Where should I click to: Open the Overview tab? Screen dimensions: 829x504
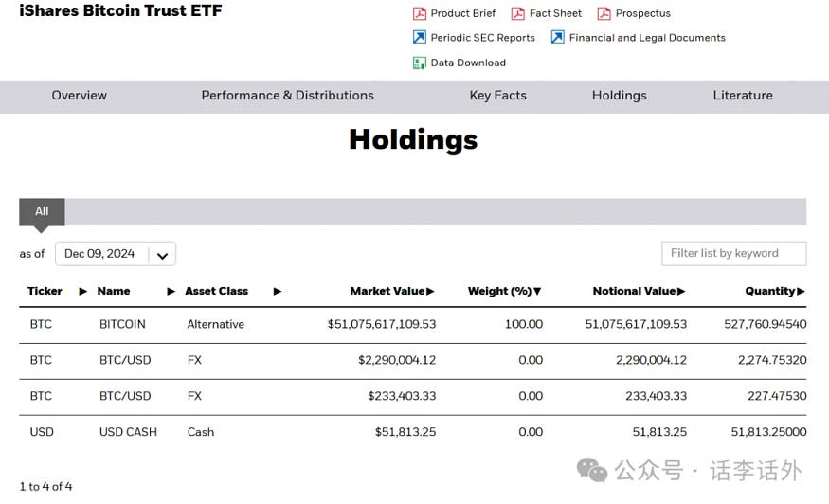point(80,96)
